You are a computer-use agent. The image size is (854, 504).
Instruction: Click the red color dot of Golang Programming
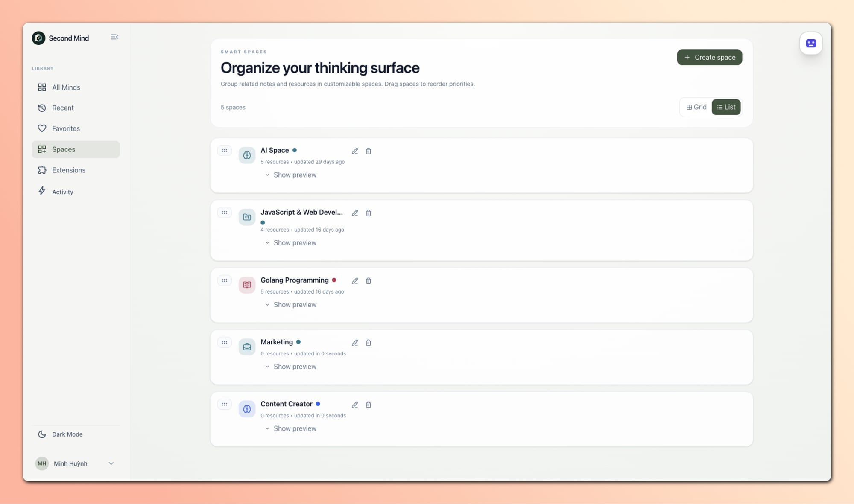coord(334,280)
